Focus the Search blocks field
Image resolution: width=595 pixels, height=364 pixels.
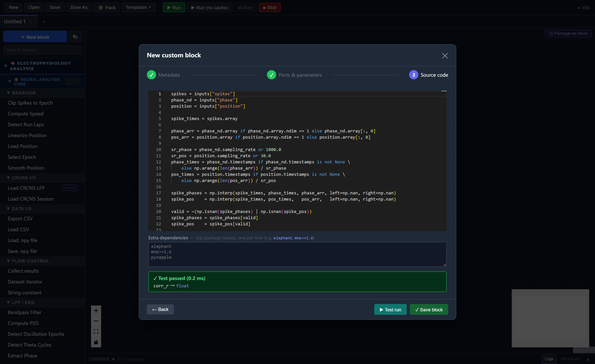point(42,50)
